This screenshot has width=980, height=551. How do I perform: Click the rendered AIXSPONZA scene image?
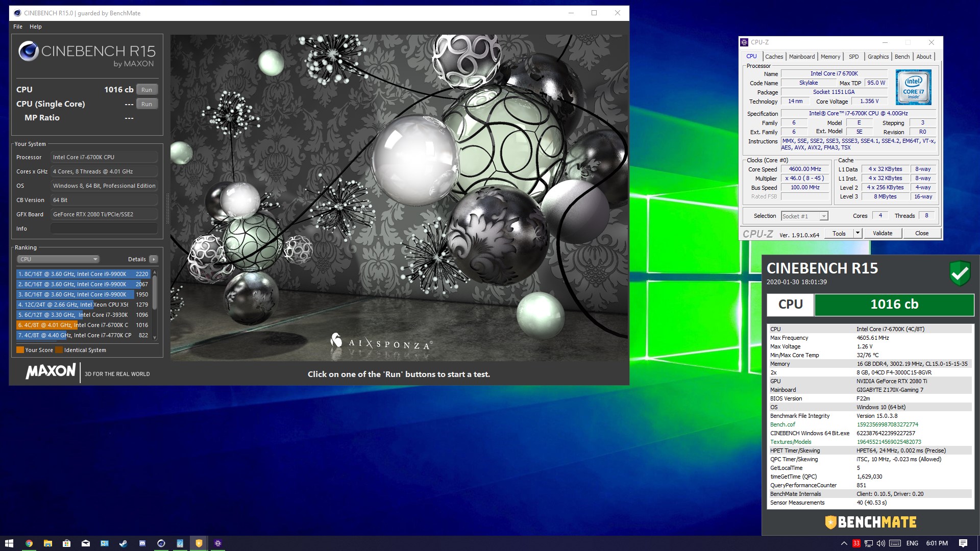(x=399, y=198)
